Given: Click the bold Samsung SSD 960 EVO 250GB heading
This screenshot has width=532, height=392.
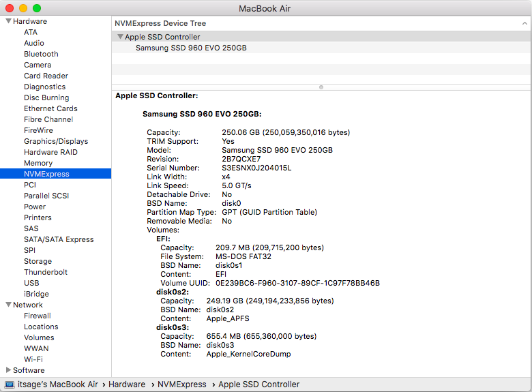Looking at the screenshot, I should click(x=202, y=115).
